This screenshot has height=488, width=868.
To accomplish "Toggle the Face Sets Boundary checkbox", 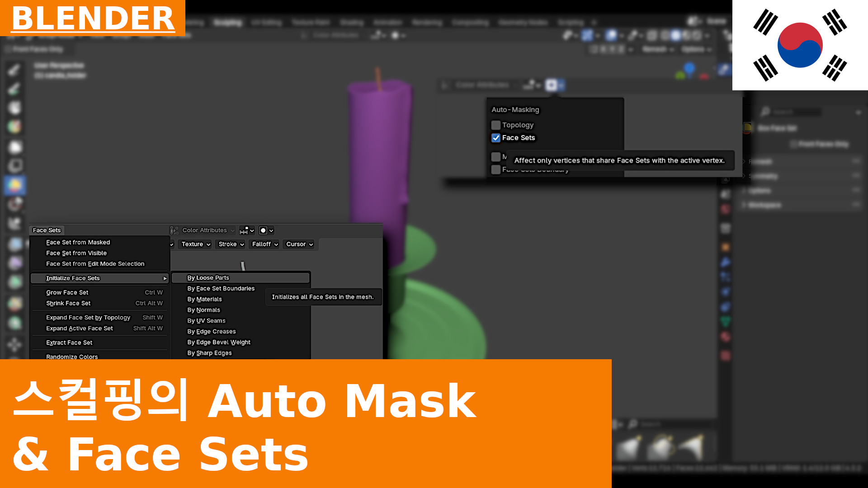I will coord(496,169).
